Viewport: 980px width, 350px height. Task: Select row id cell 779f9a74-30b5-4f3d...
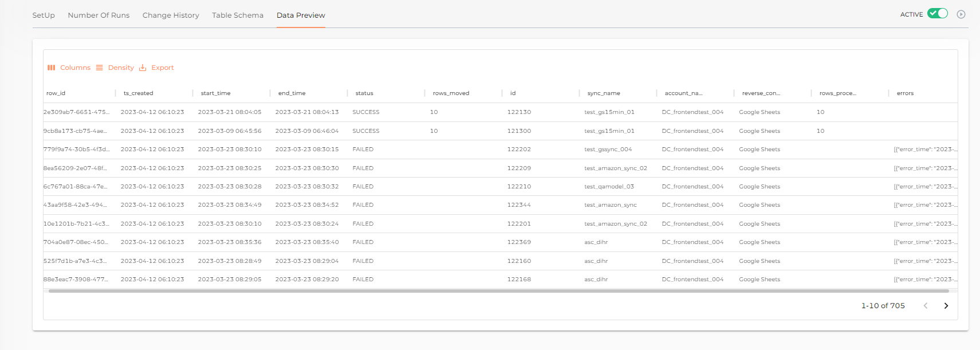tap(76, 150)
